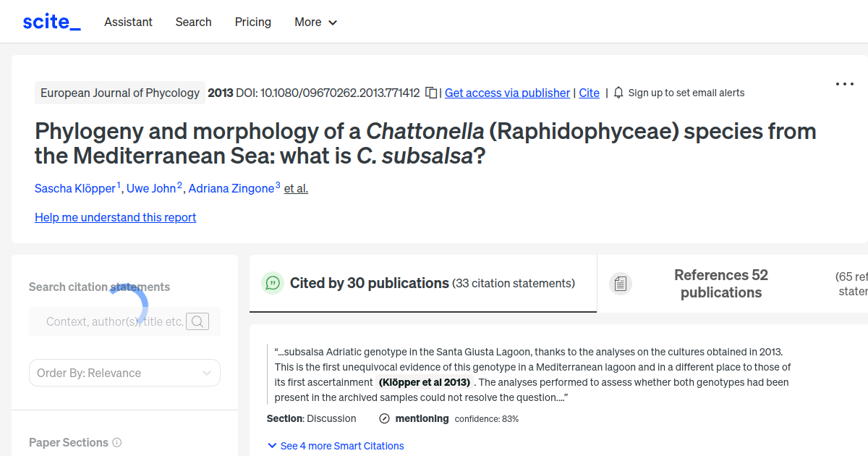Image resolution: width=868 pixels, height=456 pixels.
Task: Click the references document icon
Action: (x=621, y=283)
